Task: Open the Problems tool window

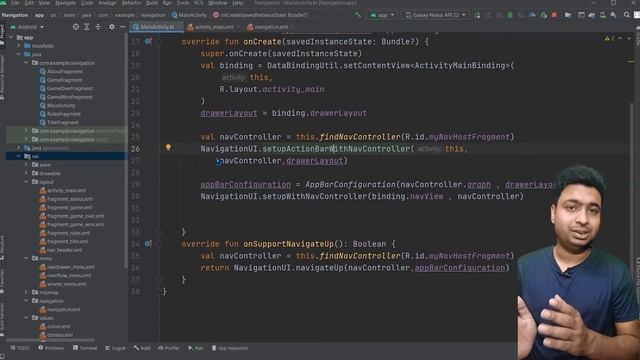Action: point(51,348)
